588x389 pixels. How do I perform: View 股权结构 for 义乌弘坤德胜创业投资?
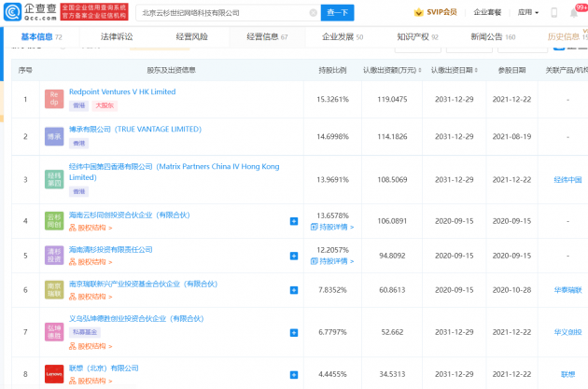91,346
